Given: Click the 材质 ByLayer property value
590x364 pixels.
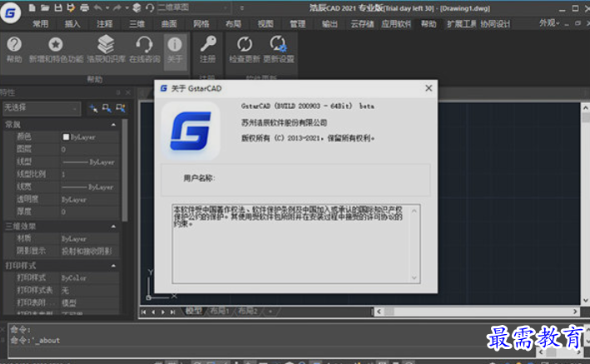Looking at the screenshot, I should 90,239.
